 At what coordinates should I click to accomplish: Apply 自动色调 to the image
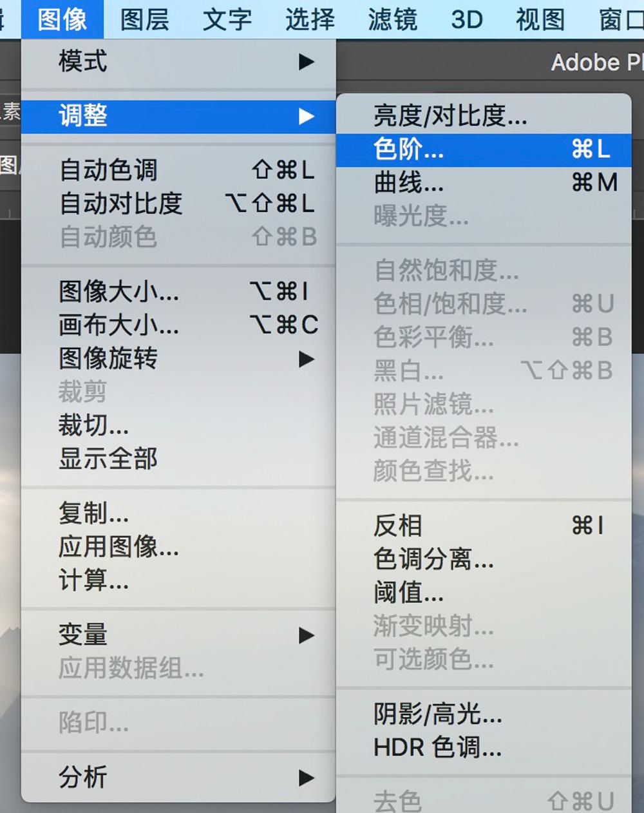click(178, 170)
